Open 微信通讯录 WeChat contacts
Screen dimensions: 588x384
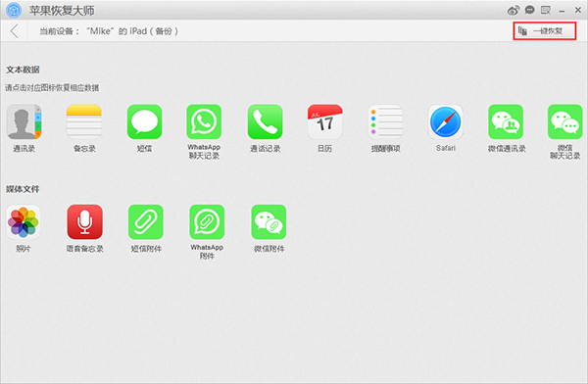pyautogui.click(x=506, y=121)
